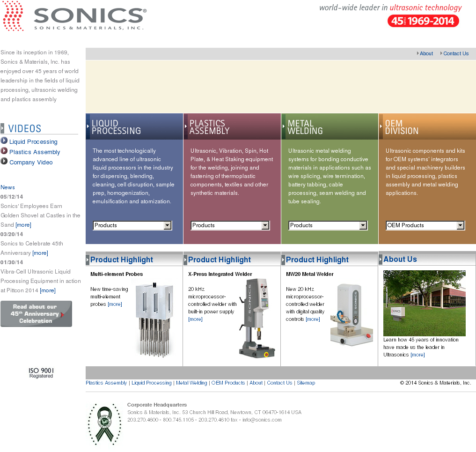Open footer Plastics Assembly link

(x=106, y=383)
